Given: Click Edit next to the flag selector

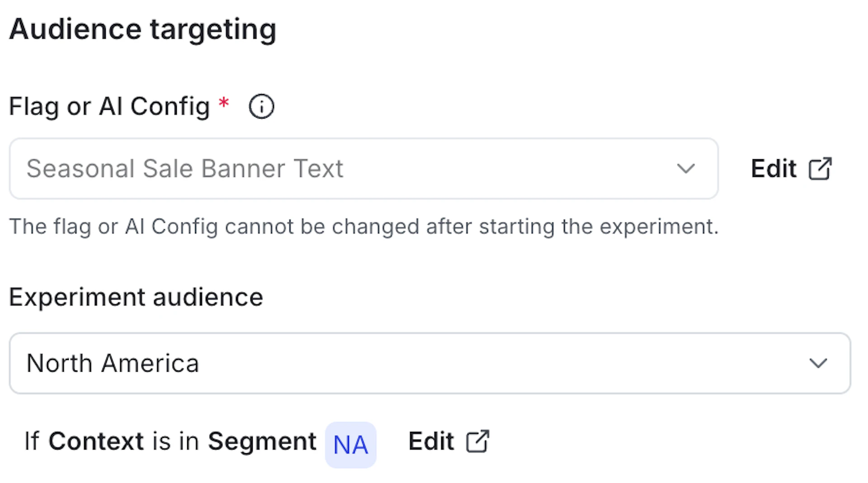Looking at the screenshot, I should pos(774,168).
